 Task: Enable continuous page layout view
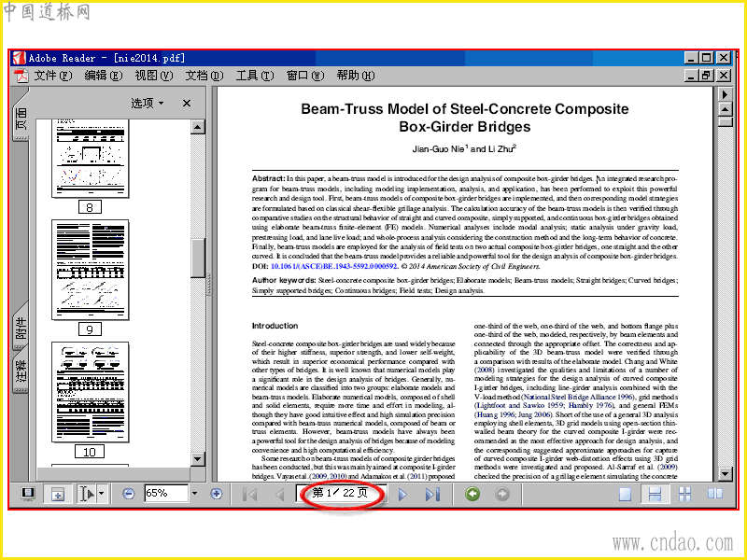655,495
